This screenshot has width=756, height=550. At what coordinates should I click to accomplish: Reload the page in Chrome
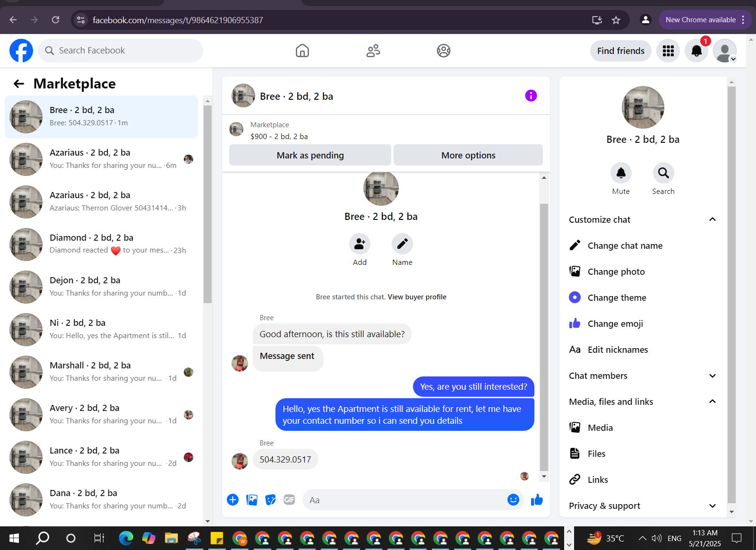coord(56,20)
